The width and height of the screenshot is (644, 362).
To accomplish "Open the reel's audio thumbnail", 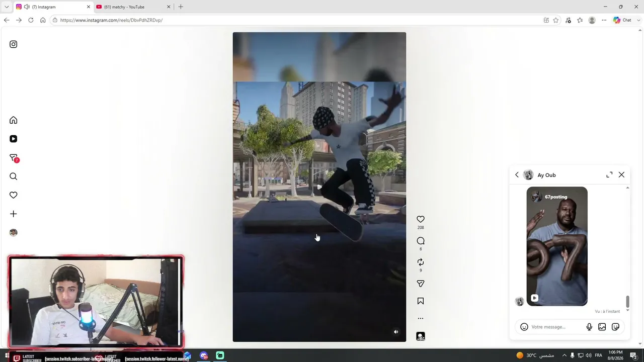I will [x=421, y=336].
